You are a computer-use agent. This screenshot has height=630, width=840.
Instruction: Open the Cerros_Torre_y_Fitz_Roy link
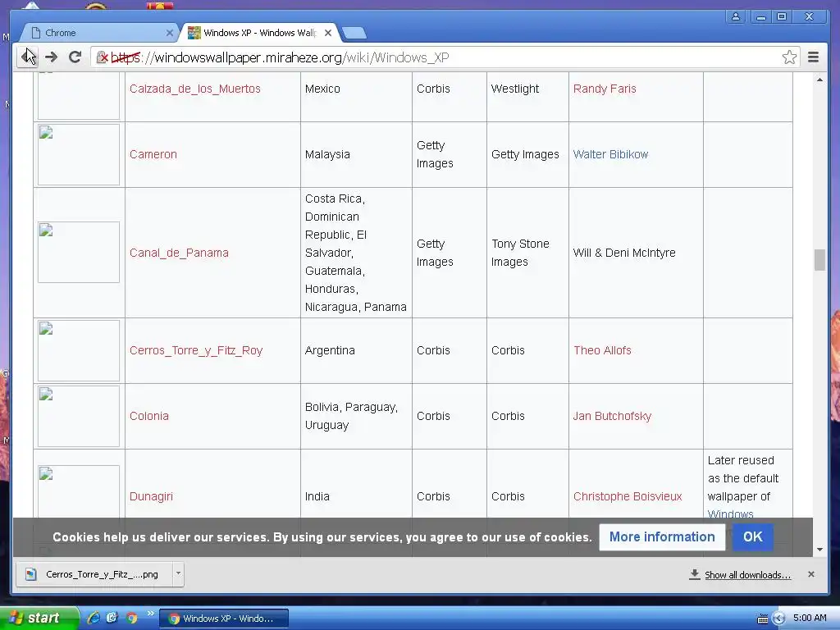click(196, 350)
